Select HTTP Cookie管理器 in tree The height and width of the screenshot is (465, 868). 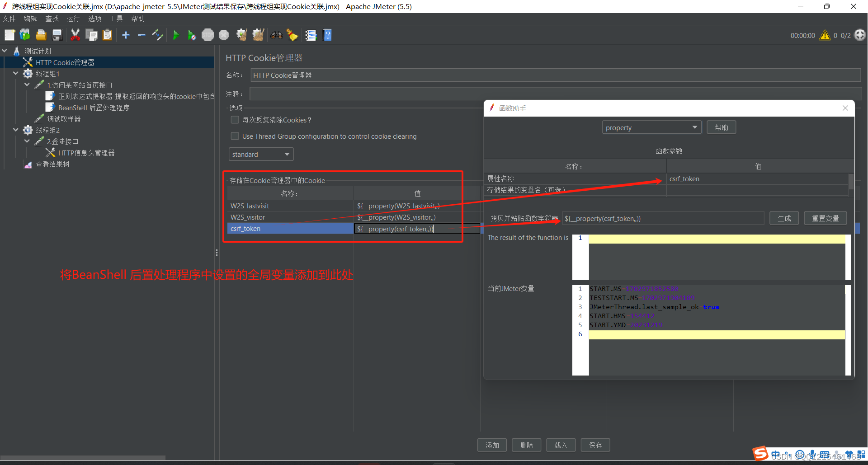coord(65,62)
